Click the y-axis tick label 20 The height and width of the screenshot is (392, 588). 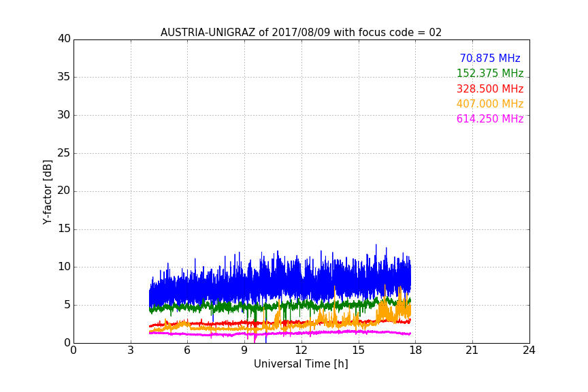click(64, 191)
